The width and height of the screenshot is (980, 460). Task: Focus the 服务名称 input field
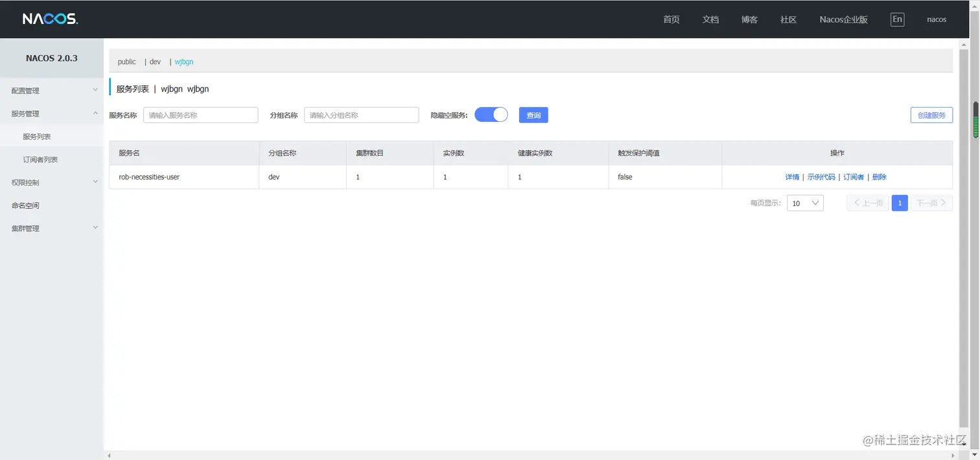201,115
